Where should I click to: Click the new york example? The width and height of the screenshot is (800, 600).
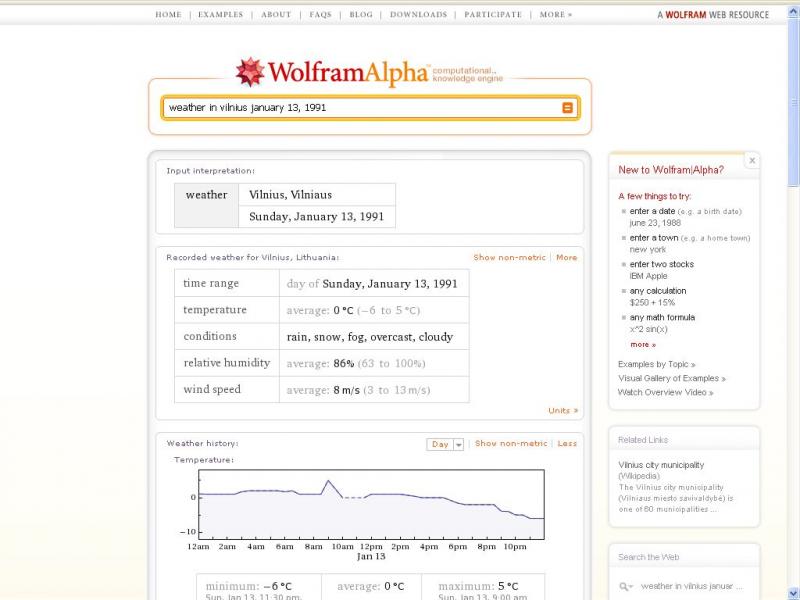[647, 249]
